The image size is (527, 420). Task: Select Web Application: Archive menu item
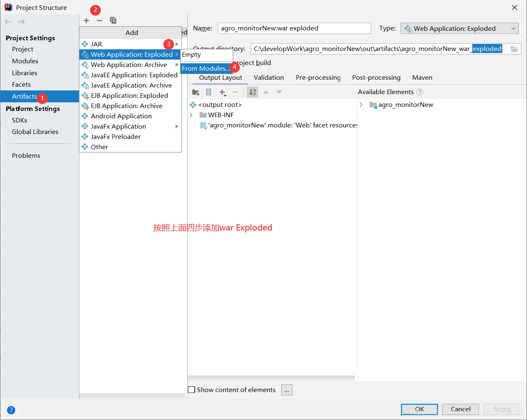[x=130, y=65]
